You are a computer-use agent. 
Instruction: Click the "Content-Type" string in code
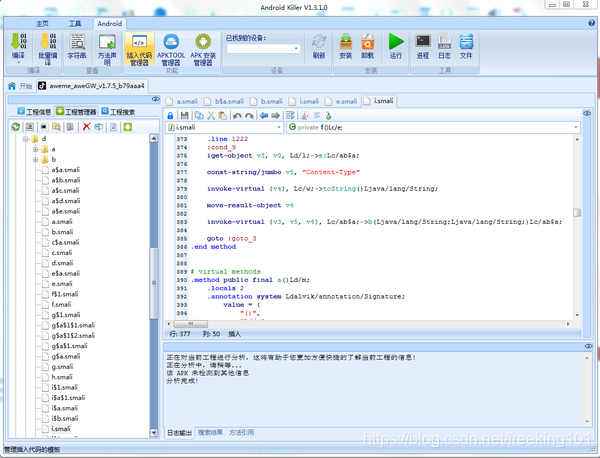331,172
